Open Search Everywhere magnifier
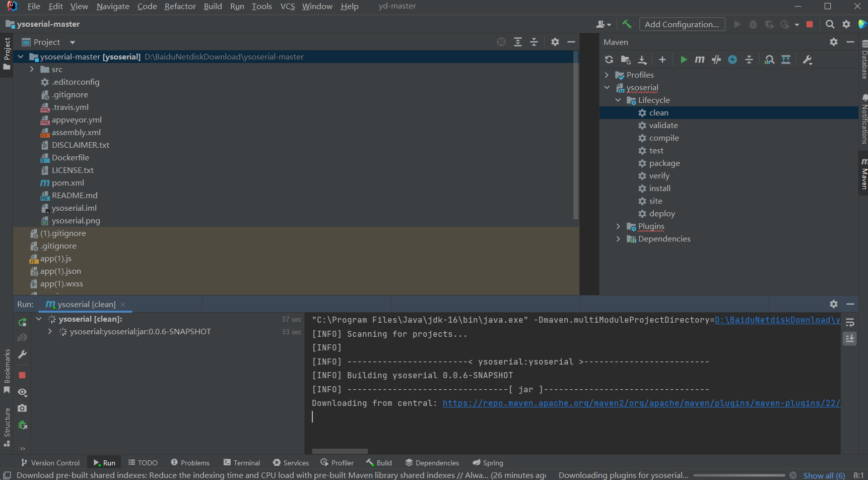This screenshot has height=480, width=868. [x=830, y=24]
